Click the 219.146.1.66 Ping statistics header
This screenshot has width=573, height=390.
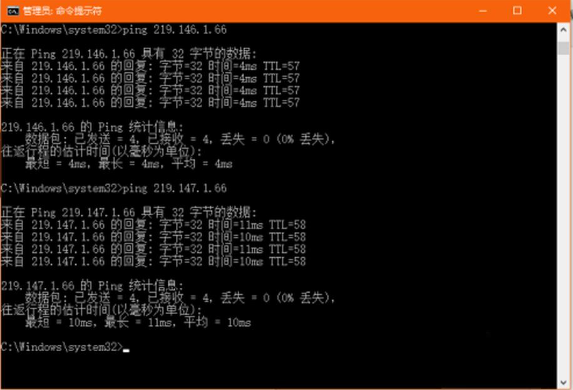92,127
